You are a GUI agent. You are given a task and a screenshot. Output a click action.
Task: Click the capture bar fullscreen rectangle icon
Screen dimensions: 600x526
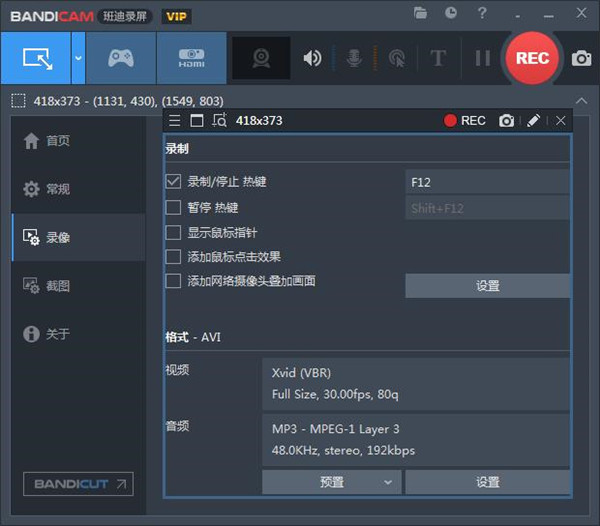point(197,121)
